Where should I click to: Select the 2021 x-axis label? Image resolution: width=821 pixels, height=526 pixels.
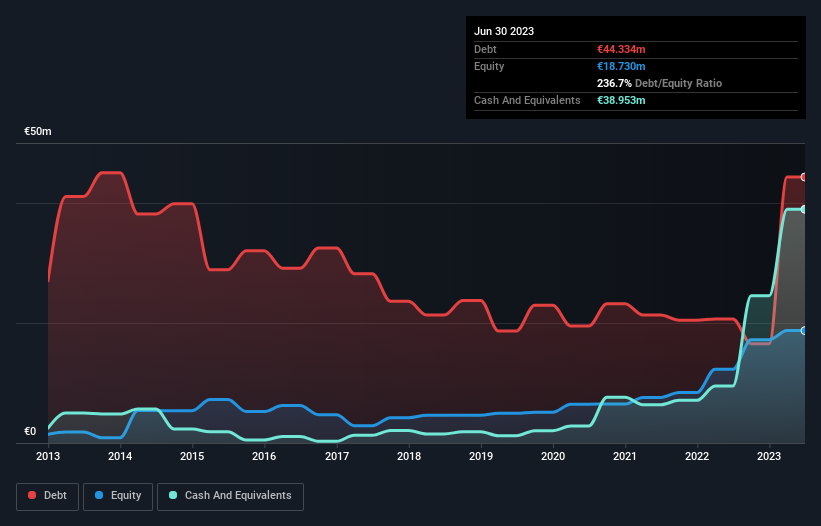pos(625,456)
